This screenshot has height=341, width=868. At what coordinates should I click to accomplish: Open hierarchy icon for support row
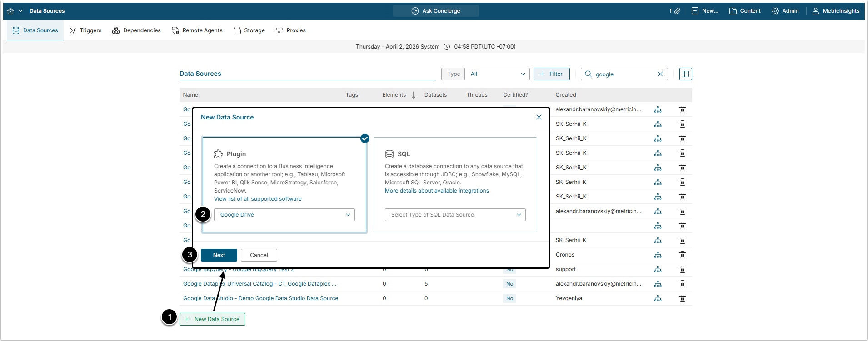(x=658, y=269)
